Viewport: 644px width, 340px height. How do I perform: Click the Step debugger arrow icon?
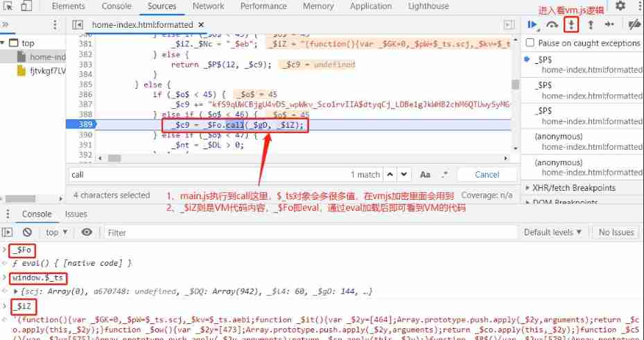coord(609,25)
